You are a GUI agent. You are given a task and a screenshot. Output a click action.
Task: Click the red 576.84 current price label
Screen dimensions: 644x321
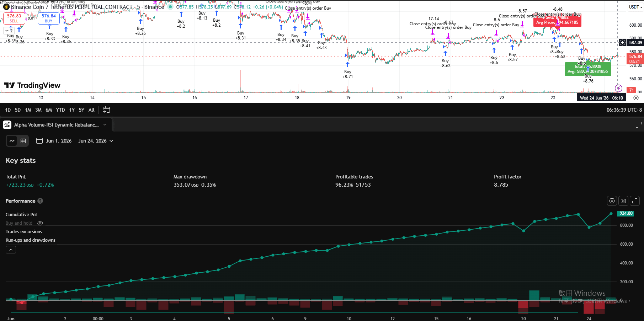[x=635, y=59]
